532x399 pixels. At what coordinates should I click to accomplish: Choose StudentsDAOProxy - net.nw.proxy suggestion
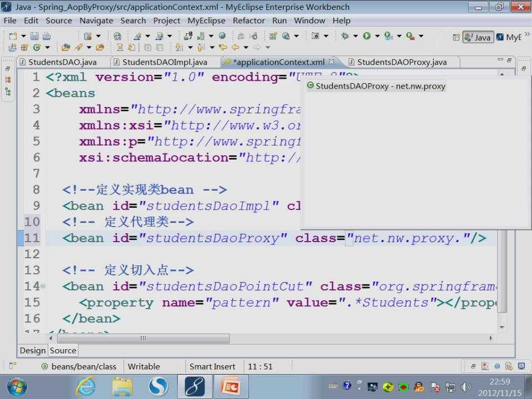coord(376,86)
